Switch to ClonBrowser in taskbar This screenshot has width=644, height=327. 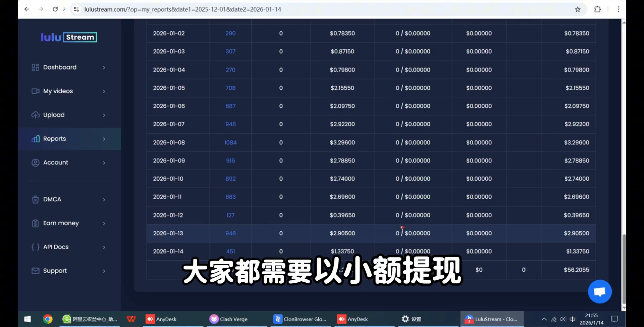click(301, 319)
